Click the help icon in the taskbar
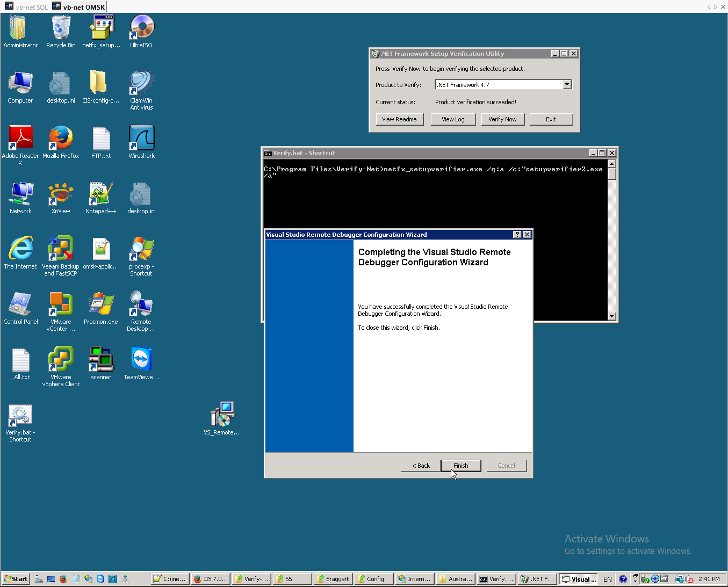Screen dimensions: 728x587 [x=623, y=579]
